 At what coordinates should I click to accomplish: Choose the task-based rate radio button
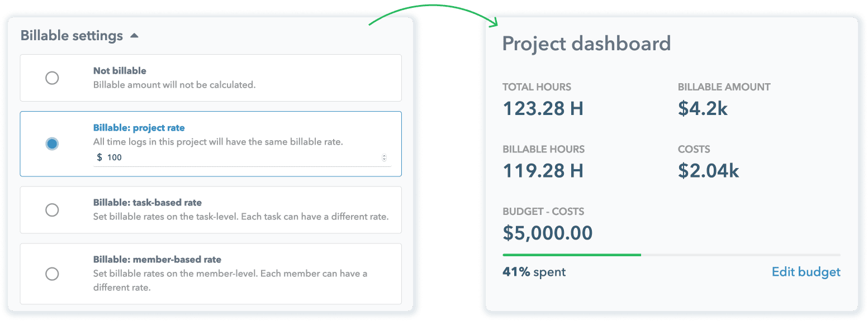click(52, 210)
